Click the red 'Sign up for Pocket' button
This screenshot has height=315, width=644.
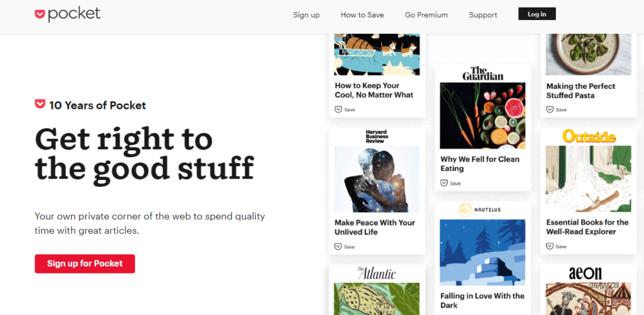85,263
